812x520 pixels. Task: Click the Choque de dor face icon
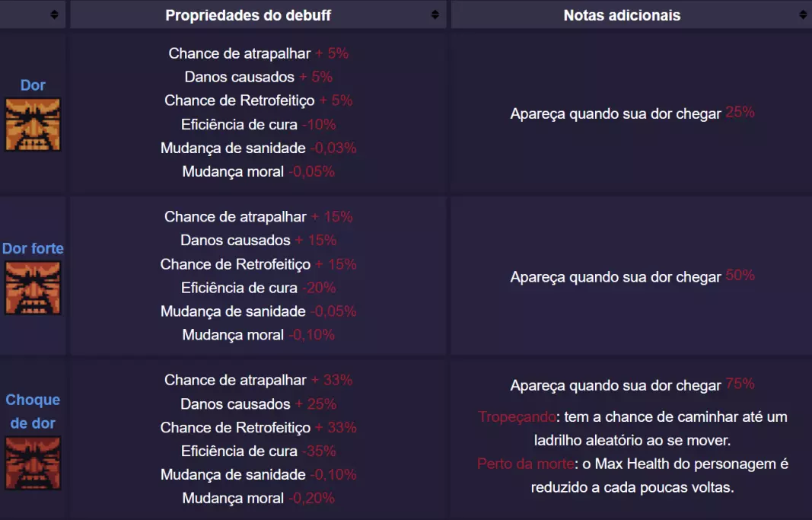pos(33,462)
